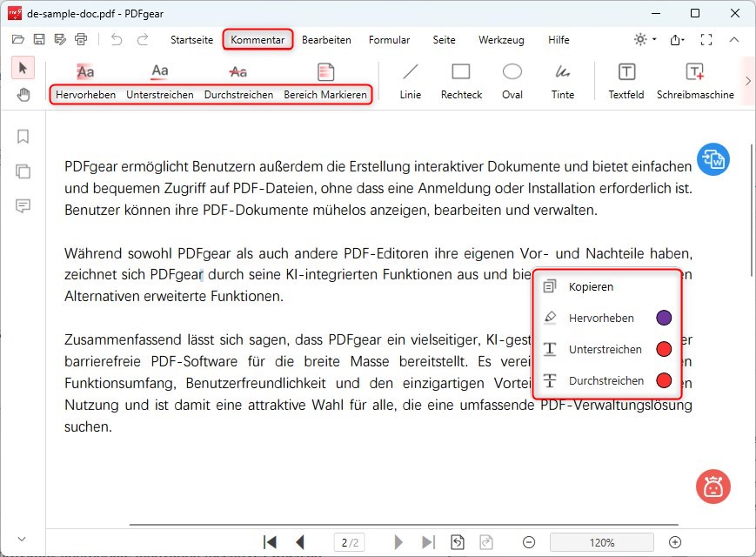Insert a Textfeld annotation
The height and width of the screenshot is (557, 756).
click(626, 81)
